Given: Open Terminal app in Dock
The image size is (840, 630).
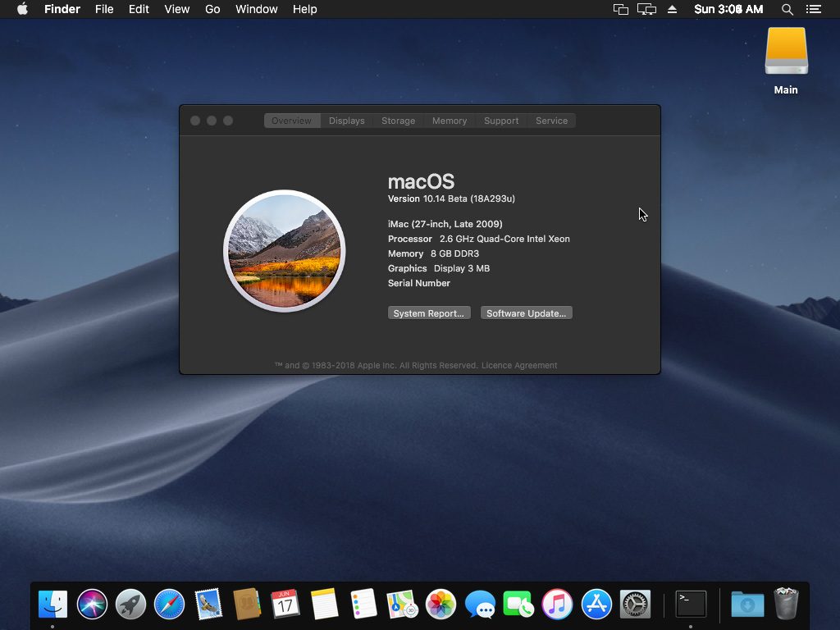Looking at the screenshot, I should tap(691, 604).
